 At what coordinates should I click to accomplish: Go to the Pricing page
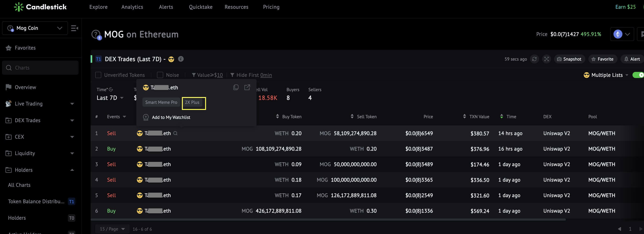(271, 7)
